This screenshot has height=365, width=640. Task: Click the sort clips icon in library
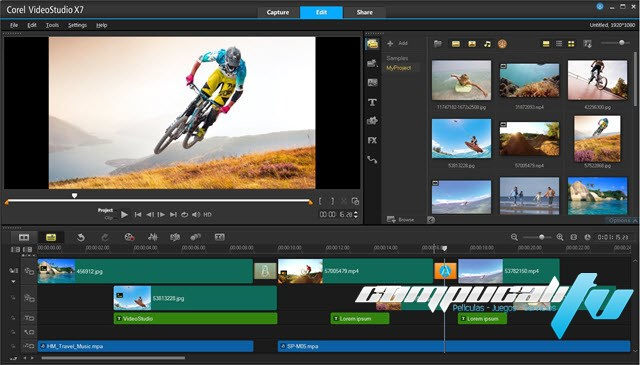coord(587,44)
